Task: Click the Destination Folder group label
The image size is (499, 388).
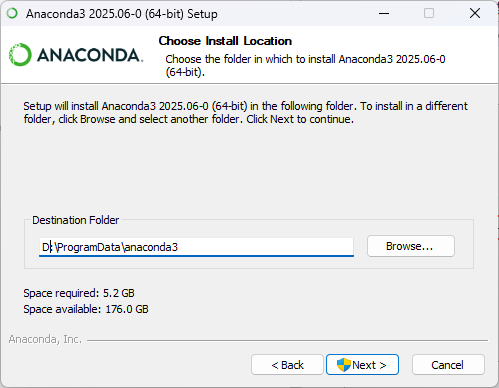Action: pos(75,220)
